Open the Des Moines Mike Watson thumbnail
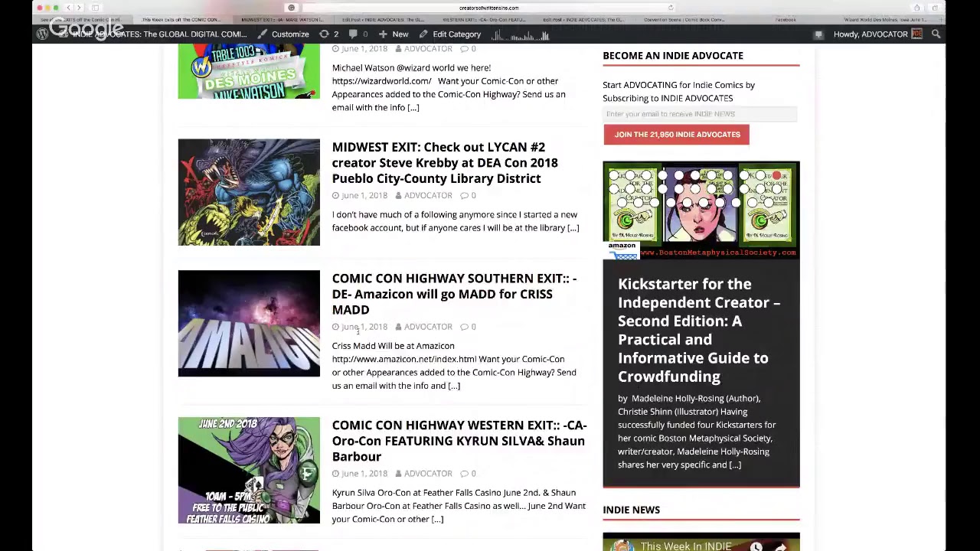 [x=249, y=71]
